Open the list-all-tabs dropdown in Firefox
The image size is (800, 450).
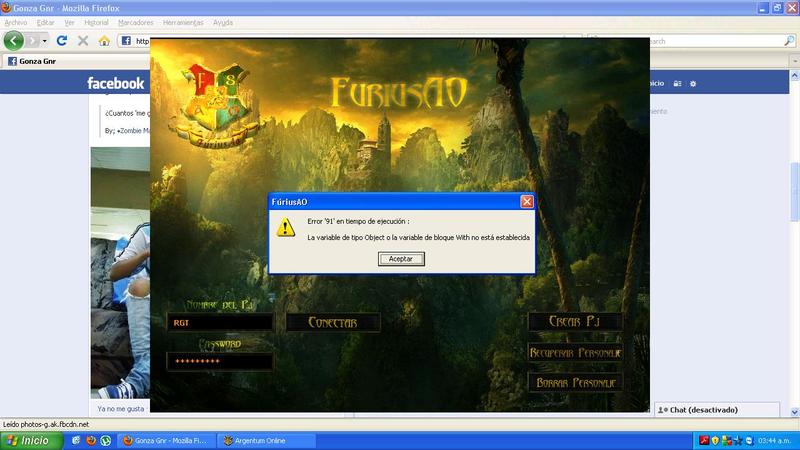794,61
